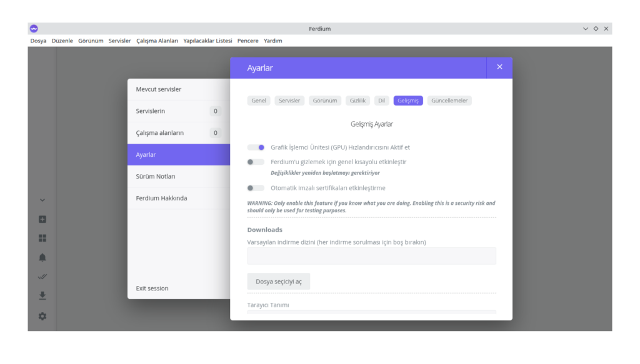640x364 pixels.
Task: Collapse sidebar with the chevron-down icon
Action: [42, 200]
